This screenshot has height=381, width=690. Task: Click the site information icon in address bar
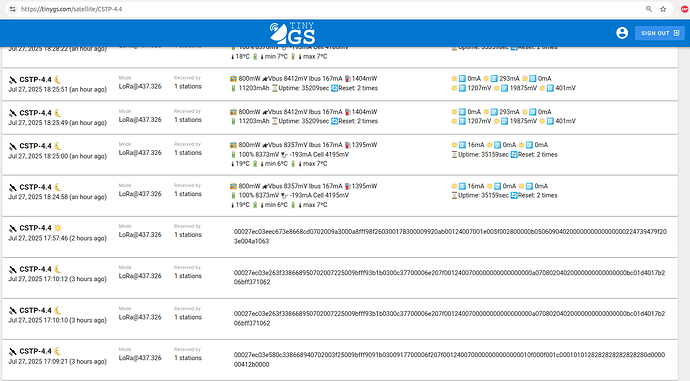(x=12, y=9)
